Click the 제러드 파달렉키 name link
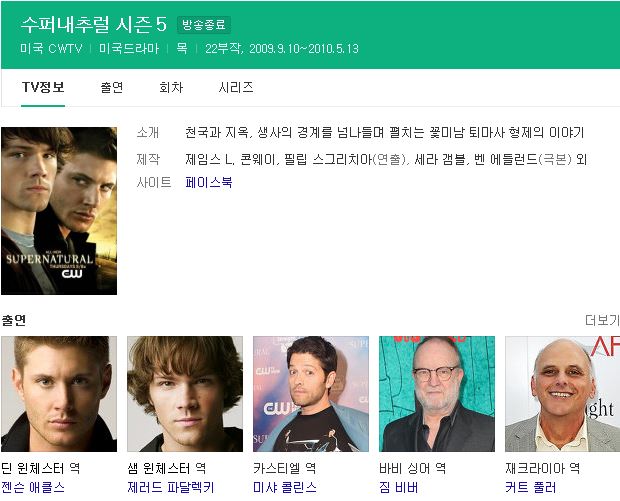Image resolution: width=620 pixels, height=501 pixels. pyautogui.click(x=170, y=487)
